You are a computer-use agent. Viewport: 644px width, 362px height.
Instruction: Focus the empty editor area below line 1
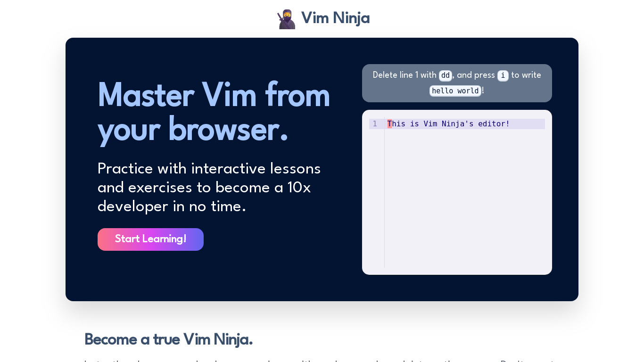click(x=464, y=198)
